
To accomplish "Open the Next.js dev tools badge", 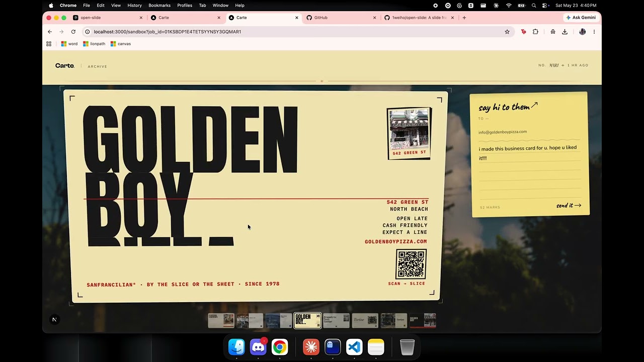I will click(x=55, y=319).
